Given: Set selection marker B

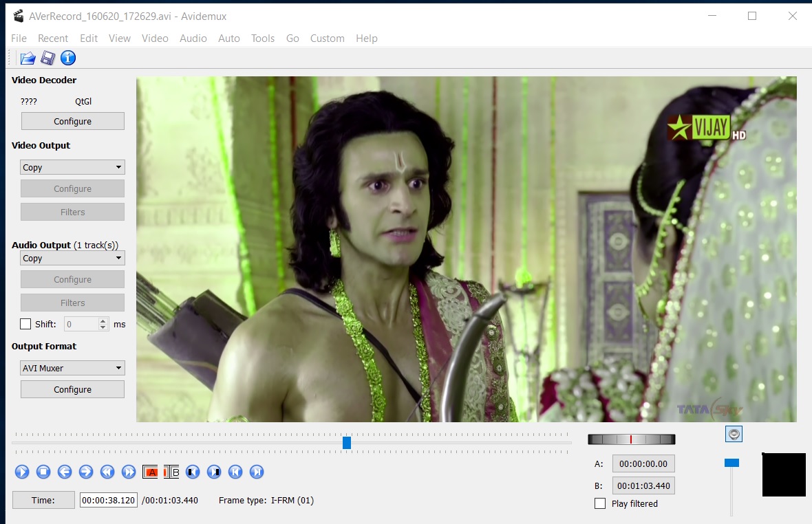Looking at the screenshot, I should (171, 472).
